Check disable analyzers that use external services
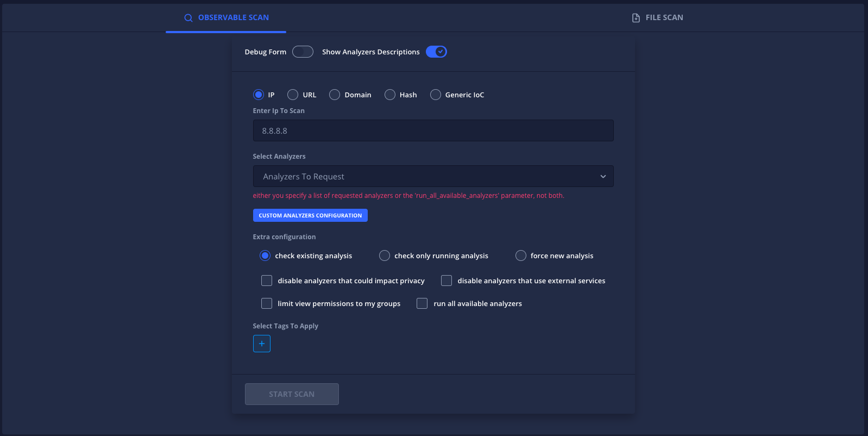The width and height of the screenshot is (868, 436). point(446,281)
